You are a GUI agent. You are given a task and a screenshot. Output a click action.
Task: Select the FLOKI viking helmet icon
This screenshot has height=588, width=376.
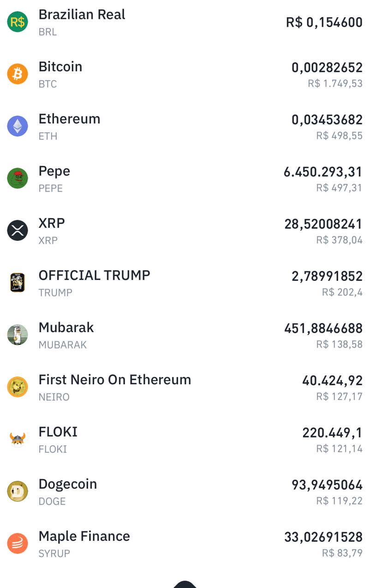(18, 439)
